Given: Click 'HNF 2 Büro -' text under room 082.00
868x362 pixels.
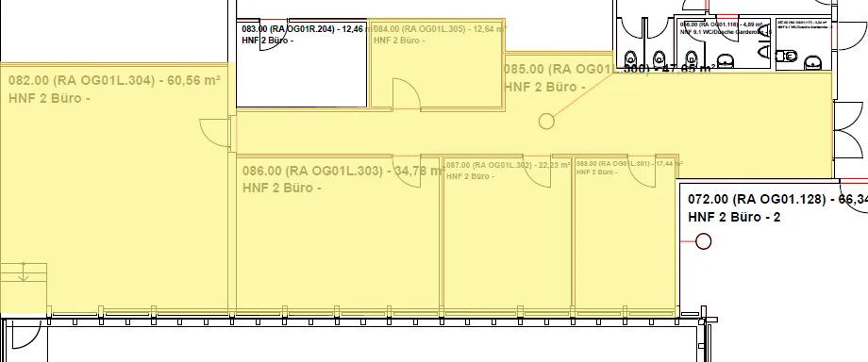Looking at the screenshot, I should tap(49, 99).
